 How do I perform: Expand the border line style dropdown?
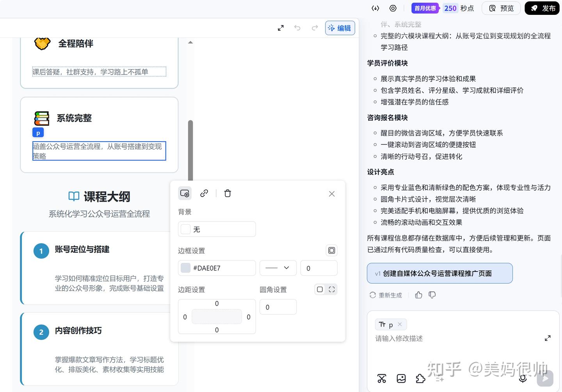[x=278, y=268]
